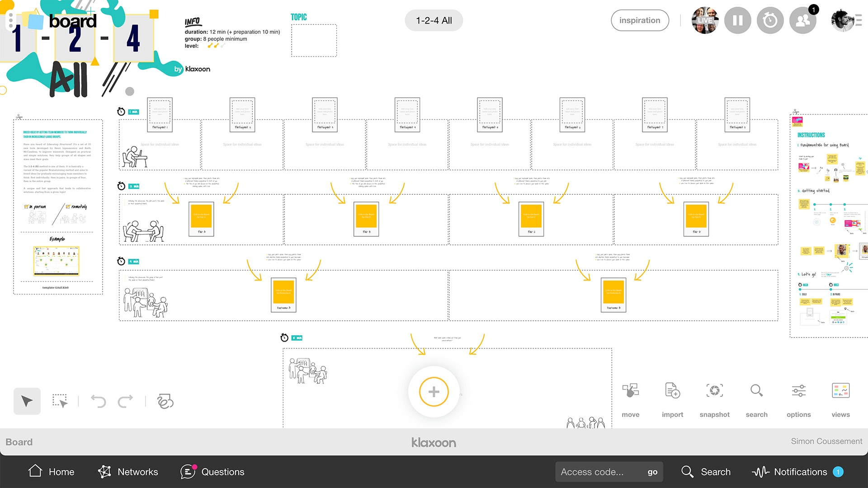Open the board Search tool
The width and height of the screenshot is (868, 488).
756,391
